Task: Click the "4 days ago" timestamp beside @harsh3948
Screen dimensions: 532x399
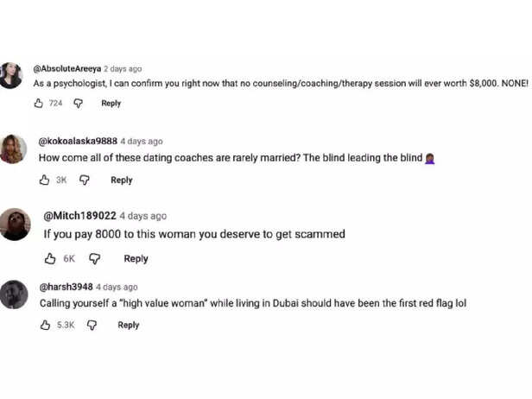Action: (117, 287)
